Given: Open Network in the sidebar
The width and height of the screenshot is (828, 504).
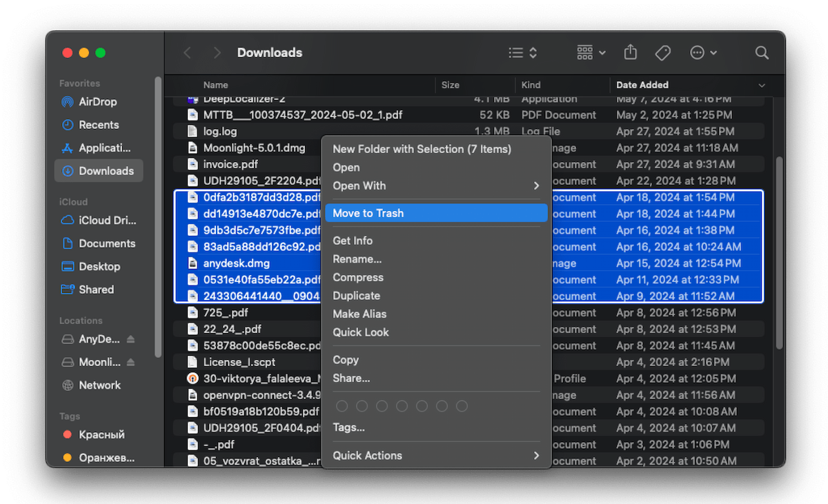Looking at the screenshot, I should pyautogui.click(x=98, y=385).
